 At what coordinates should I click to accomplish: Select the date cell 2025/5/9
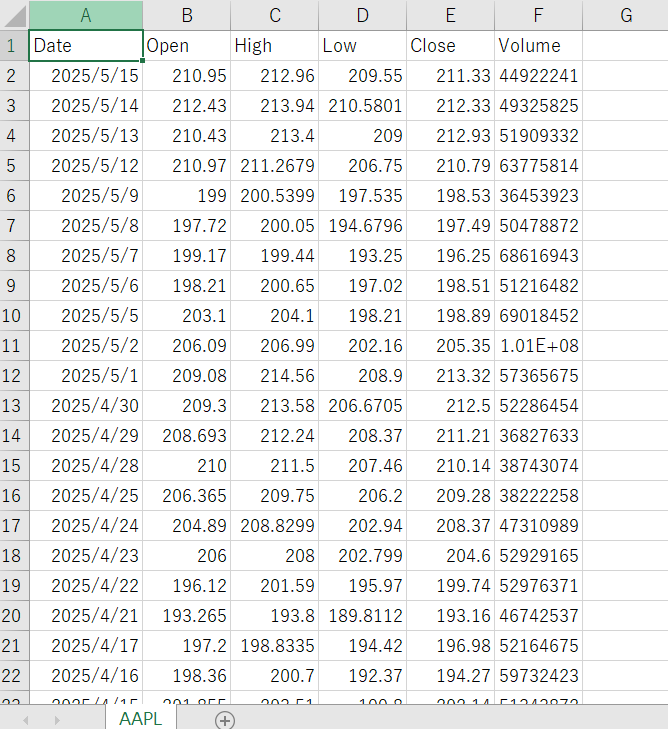point(86,195)
